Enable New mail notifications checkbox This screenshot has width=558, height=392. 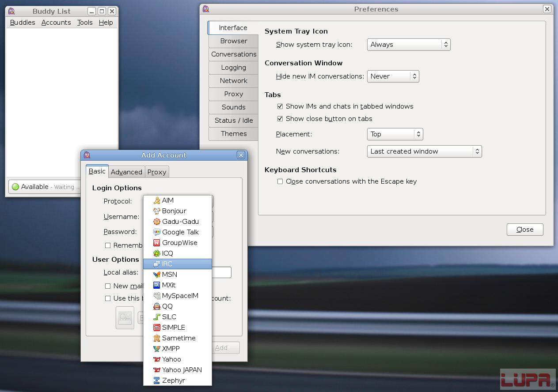pos(107,286)
